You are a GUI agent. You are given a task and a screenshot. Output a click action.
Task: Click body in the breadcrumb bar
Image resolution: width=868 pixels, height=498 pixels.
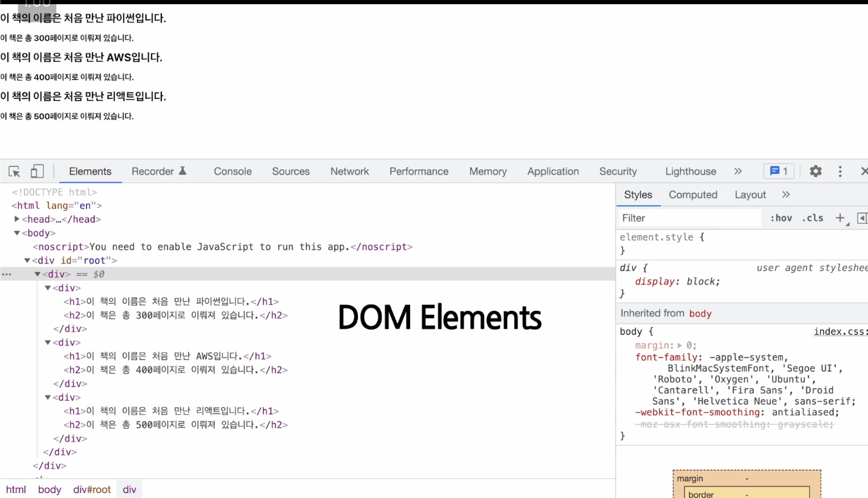click(x=50, y=490)
